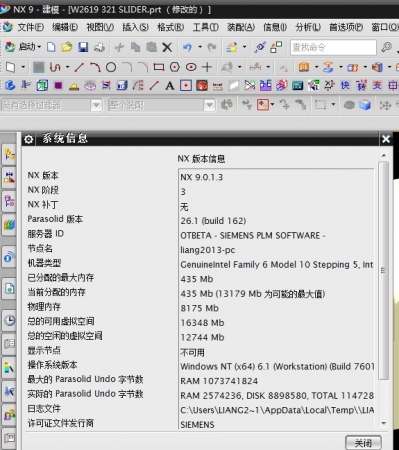
Task: Save the part with the floppy icon
Action: (83, 47)
